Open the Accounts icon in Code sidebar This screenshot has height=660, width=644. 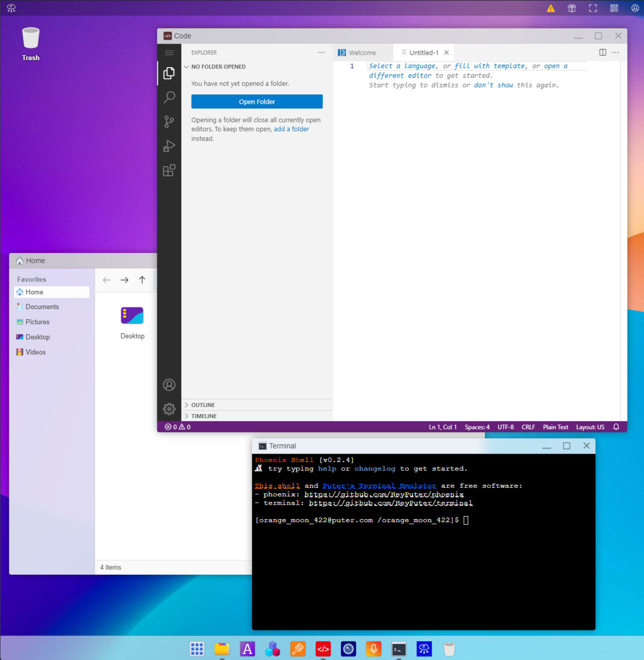(x=169, y=384)
